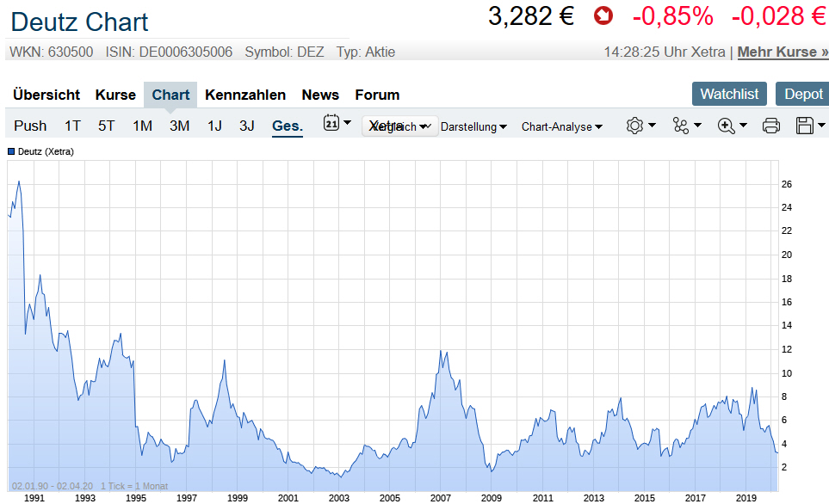This screenshot has width=829, height=504.
Task: Select the 1T time range
Action: [x=72, y=126]
